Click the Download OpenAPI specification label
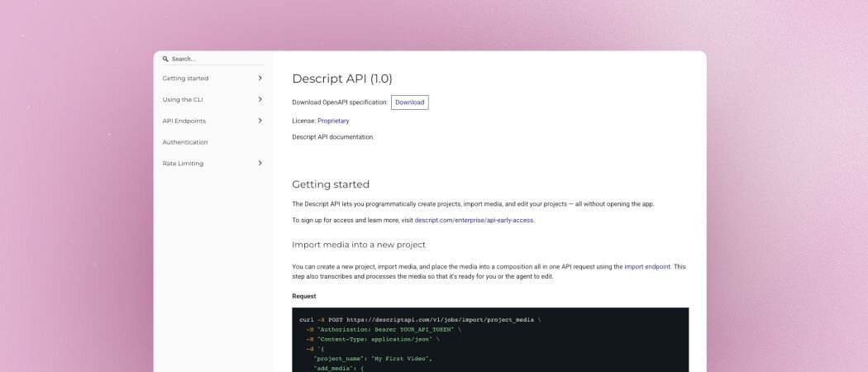This screenshot has height=372, width=868. [340, 103]
